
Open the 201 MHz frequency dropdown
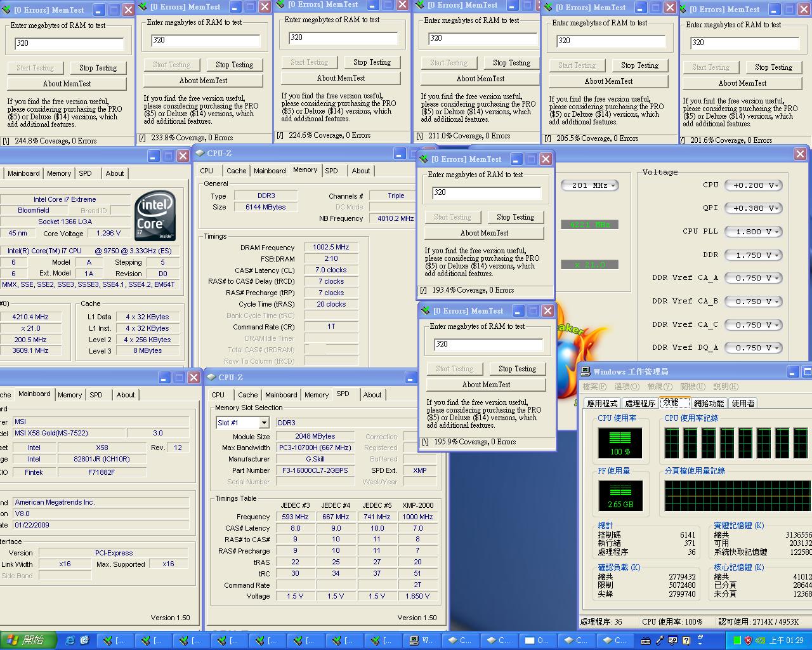[590, 185]
